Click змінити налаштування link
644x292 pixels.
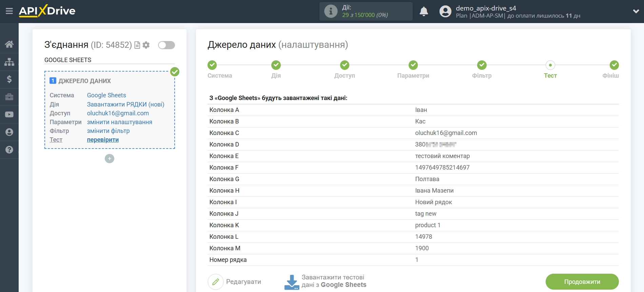point(119,122)
